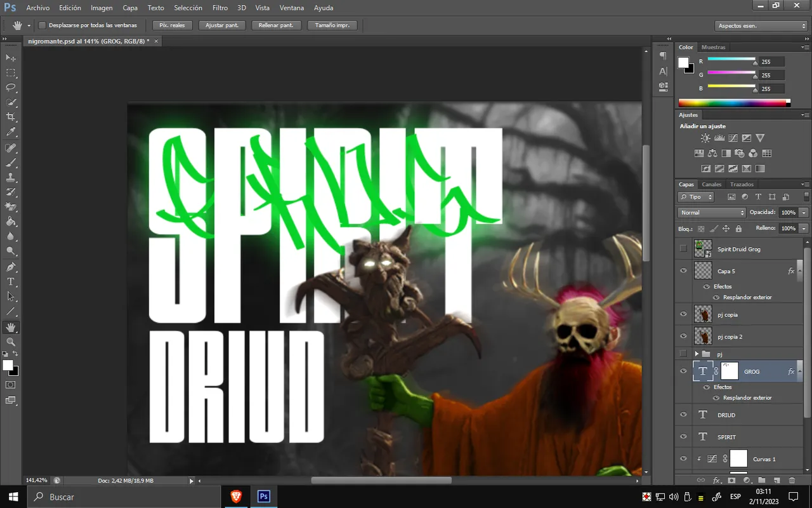
Task: Enable 'Desplazarse por todas las ventanas' checkbox
Action: 43,25
